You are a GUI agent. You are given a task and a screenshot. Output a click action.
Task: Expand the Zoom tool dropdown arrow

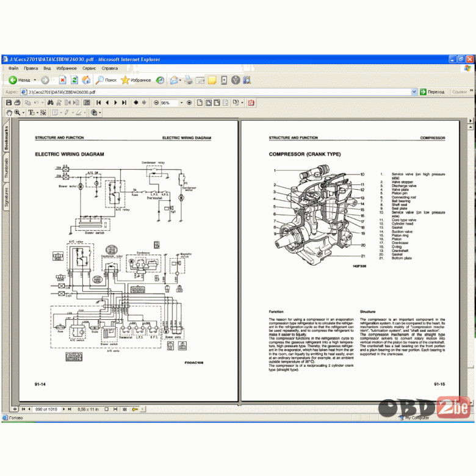tap(23, 113)
